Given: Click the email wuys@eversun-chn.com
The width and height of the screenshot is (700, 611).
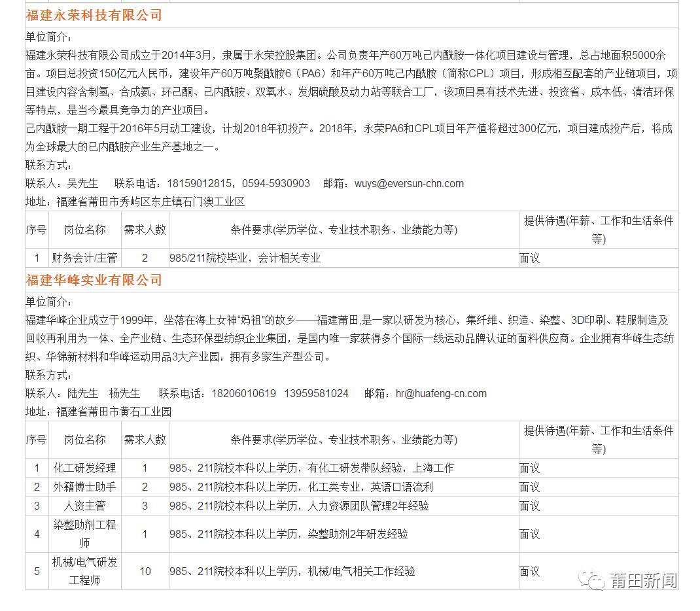Looking at the screenshot, I should point(409,183).
